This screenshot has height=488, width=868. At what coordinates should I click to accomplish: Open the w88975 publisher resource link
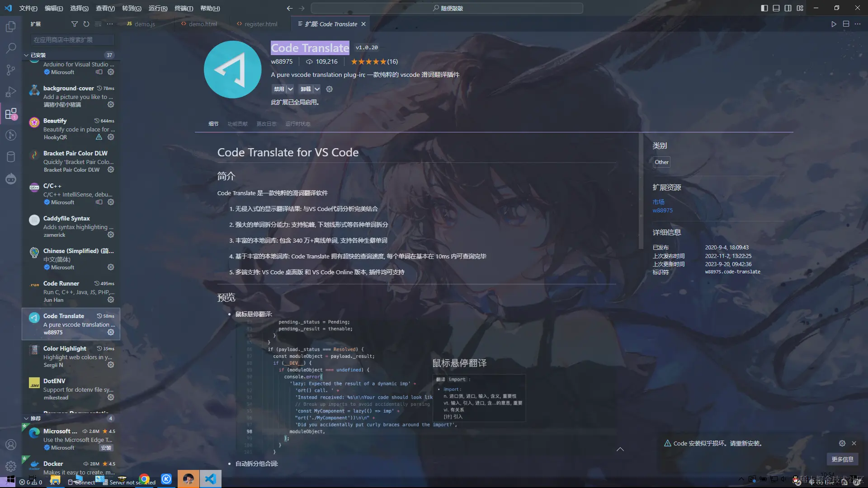tap(662, 210)
